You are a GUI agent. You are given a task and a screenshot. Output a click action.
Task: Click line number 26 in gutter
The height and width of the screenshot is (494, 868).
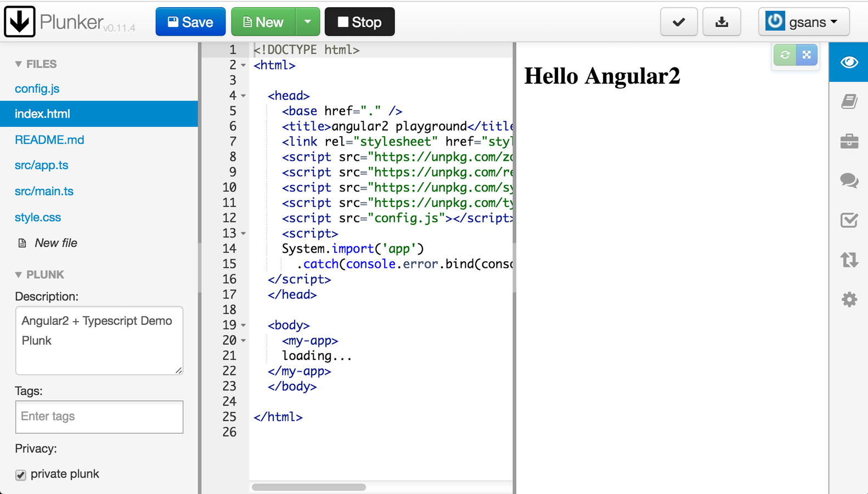(229, 432)
